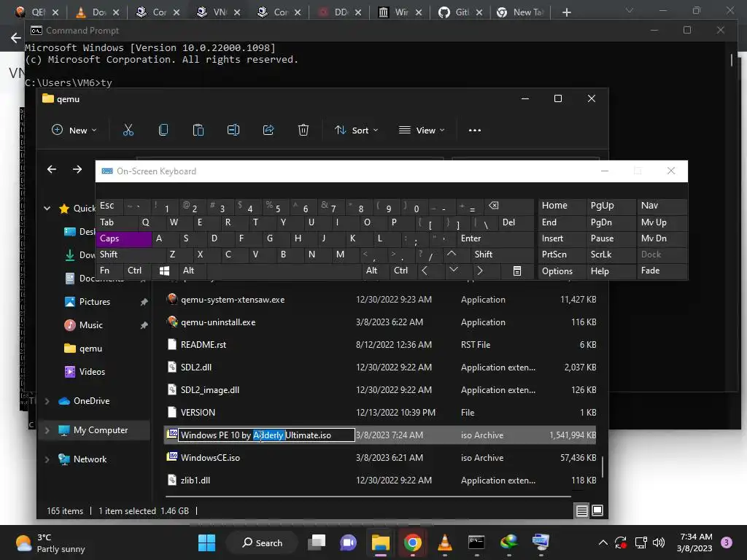This screenshot has height=560, width=747.
Task: Select Pictures in the navigation pane
Action: tap(94, 302)
